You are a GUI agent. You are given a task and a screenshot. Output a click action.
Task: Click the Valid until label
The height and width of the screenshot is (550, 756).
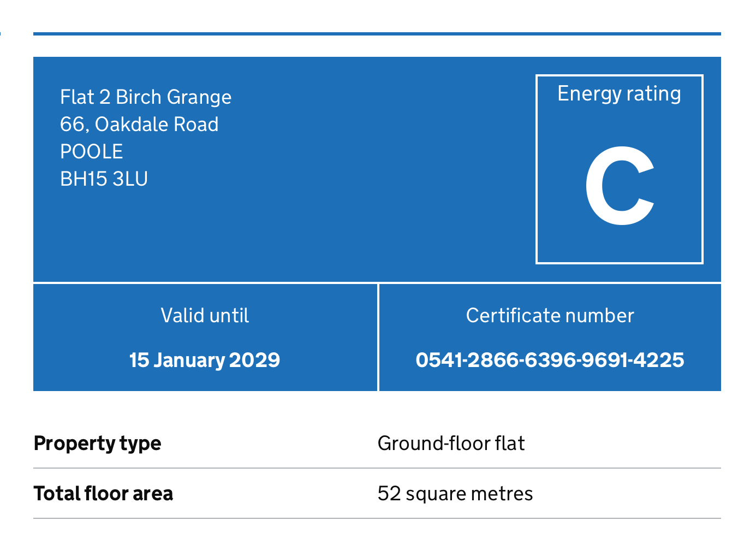205,316
